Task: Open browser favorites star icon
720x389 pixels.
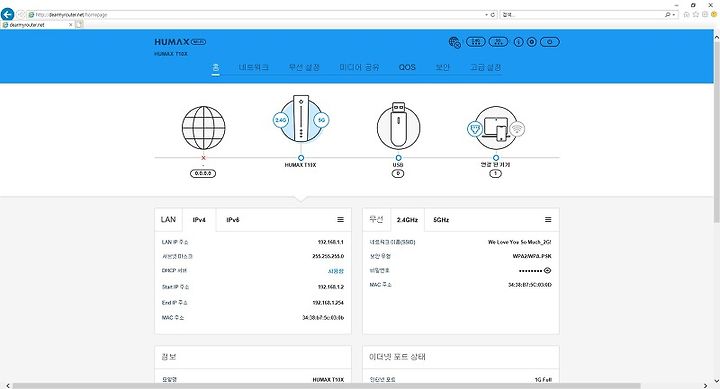Action: click(x=696, y=15)
